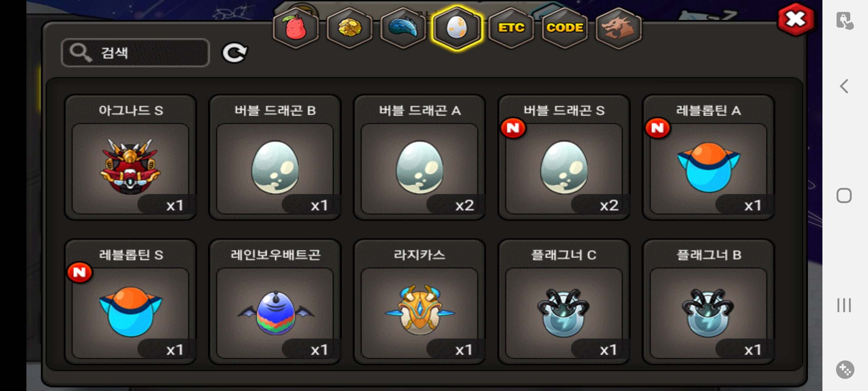Open the ETC items tab

pyautogui.click(x=511, y=28)
